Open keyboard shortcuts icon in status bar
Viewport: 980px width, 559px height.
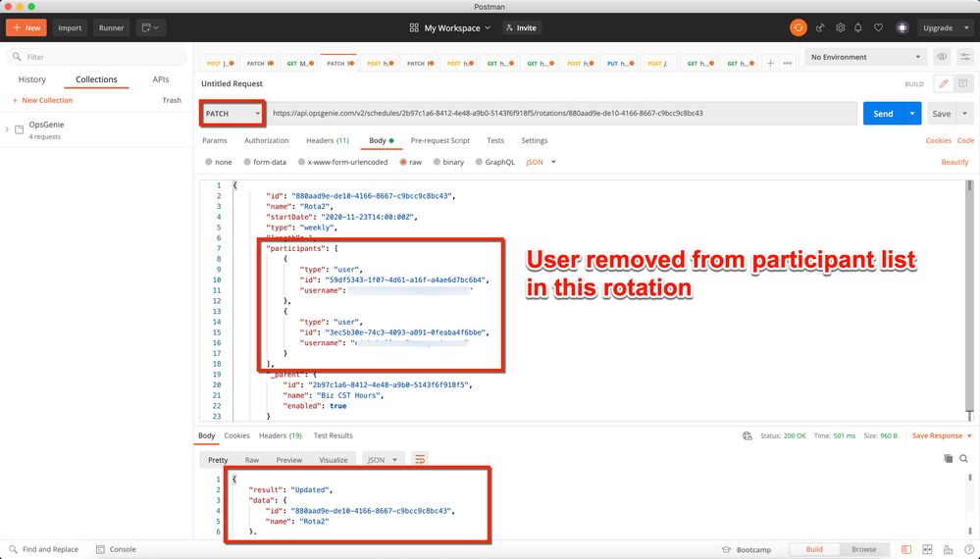[x=949, y=549]
